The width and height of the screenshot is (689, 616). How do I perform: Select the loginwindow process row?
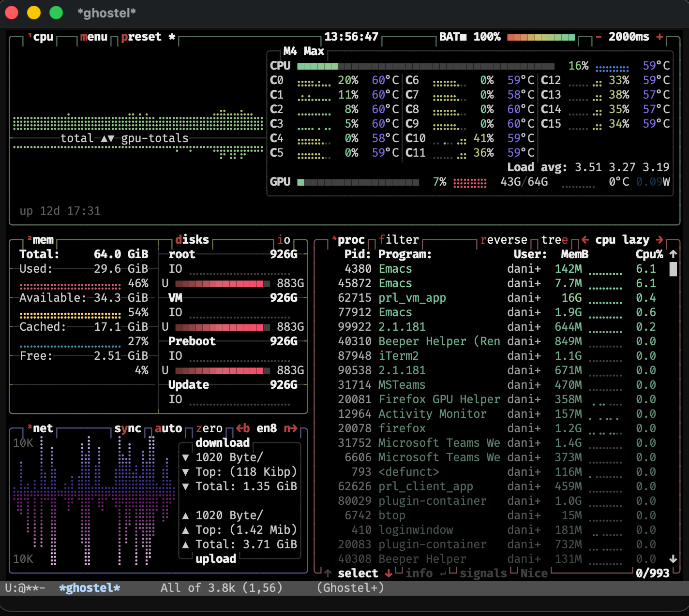click(x=497, y=530)
